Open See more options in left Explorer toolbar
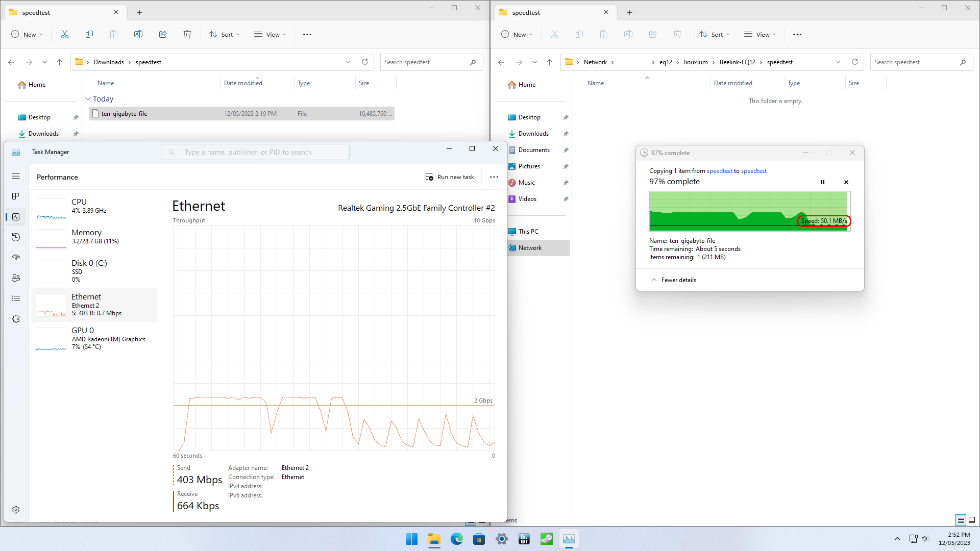The width and height of the screenshot is (980, 551). pos(307,35)
